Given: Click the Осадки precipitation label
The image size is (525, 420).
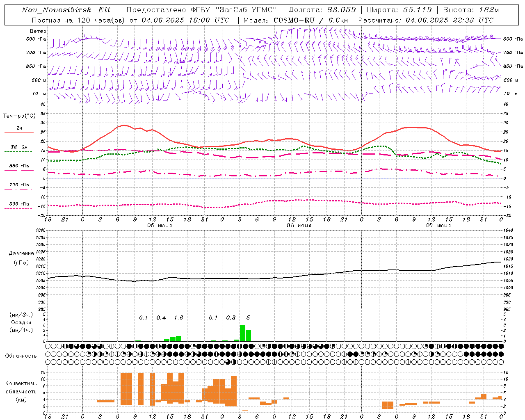Looking at the screenshot, I should [x=21, y=322].
